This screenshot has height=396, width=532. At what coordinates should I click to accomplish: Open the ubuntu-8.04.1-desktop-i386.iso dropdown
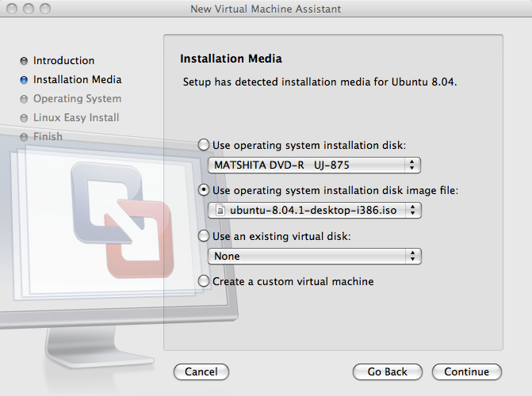coord(315,211)
